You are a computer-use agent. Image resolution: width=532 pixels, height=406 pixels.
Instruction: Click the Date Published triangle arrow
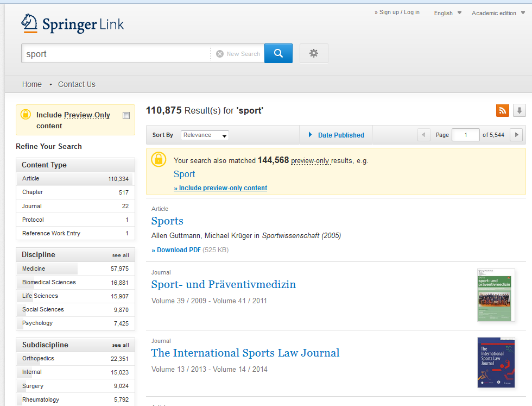pos(310,135)
